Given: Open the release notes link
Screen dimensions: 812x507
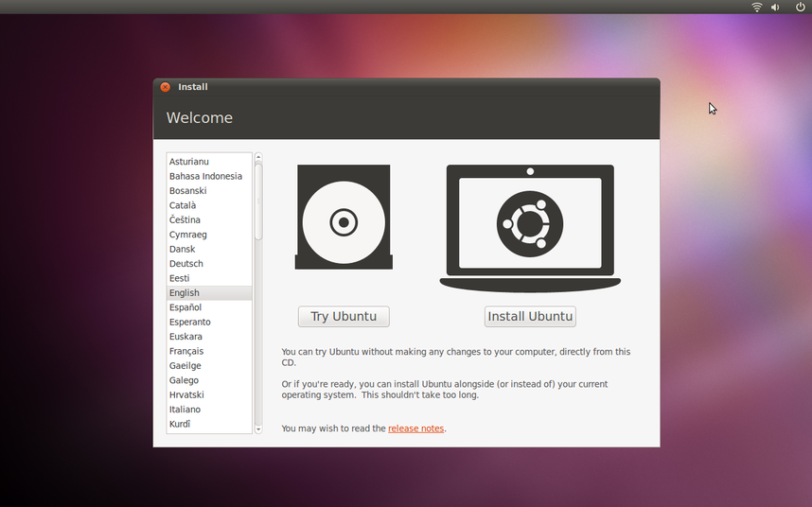Looking at the screenshot, I should click(x=415, y=428).
